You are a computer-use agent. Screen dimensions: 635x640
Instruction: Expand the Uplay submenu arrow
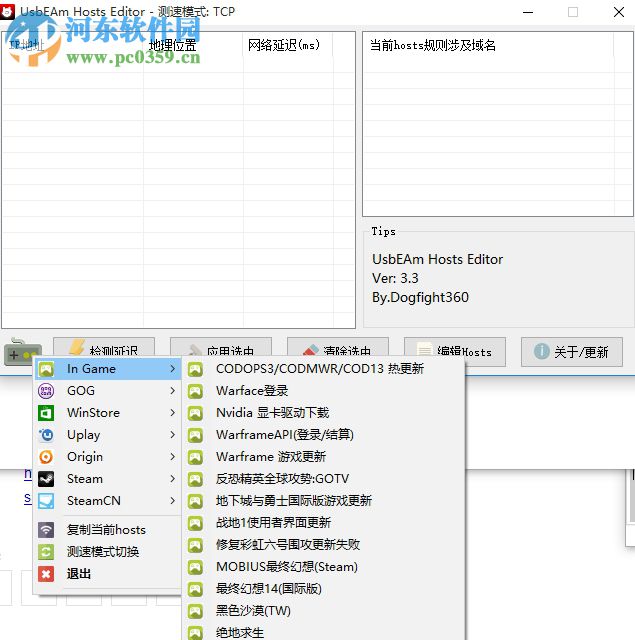[173, 435]
